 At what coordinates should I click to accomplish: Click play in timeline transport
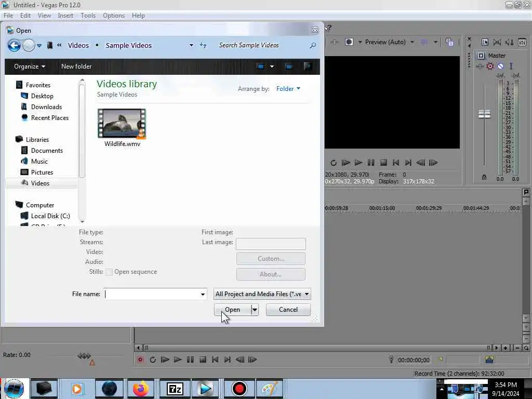(178, 360)
